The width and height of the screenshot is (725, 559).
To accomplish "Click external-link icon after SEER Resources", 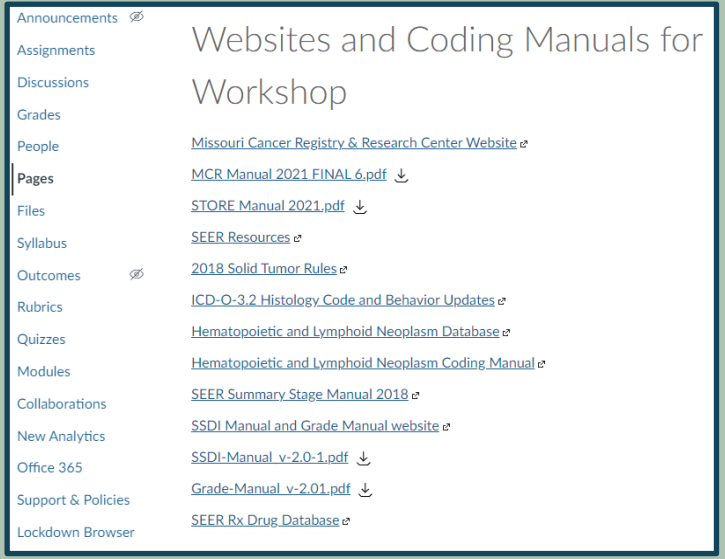I will coord(297,239).
